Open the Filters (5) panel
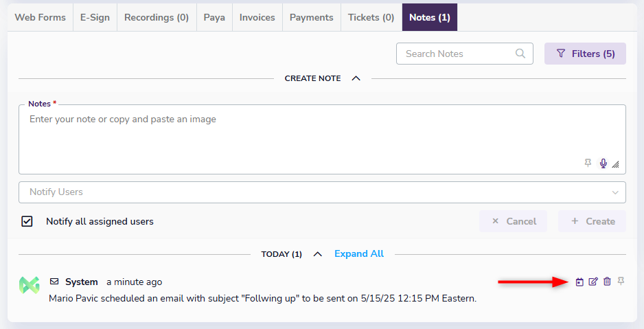The image size is (644, 329). 585,54
